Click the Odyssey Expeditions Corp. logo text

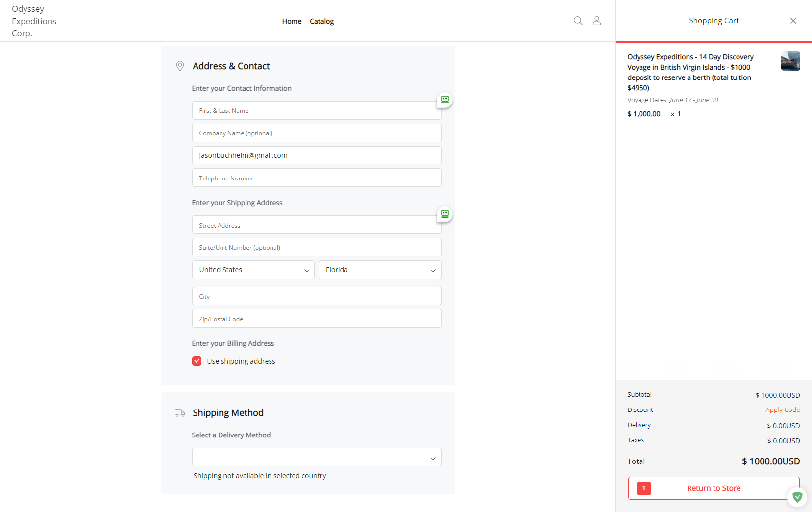(x=34, y=21)
